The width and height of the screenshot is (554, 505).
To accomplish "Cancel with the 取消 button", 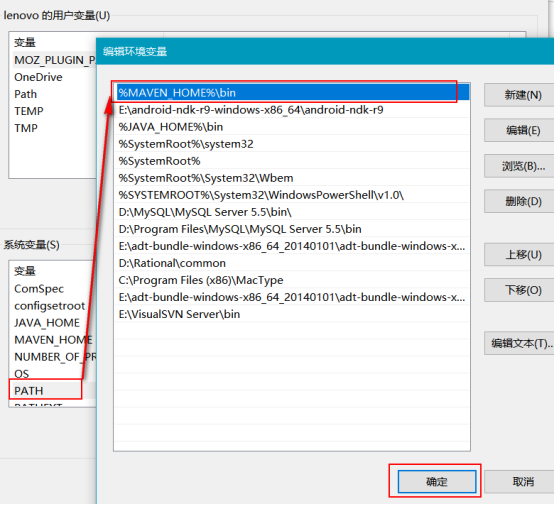I will tap(519, 481).
